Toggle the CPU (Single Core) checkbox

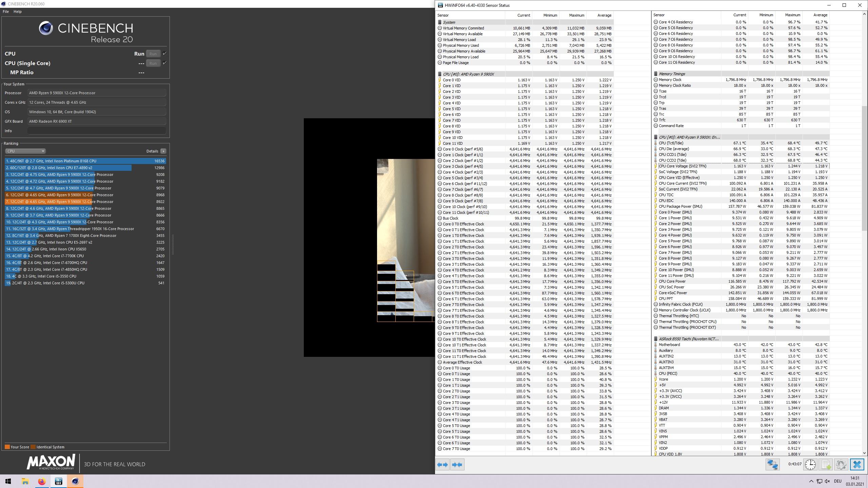point(164,63)
